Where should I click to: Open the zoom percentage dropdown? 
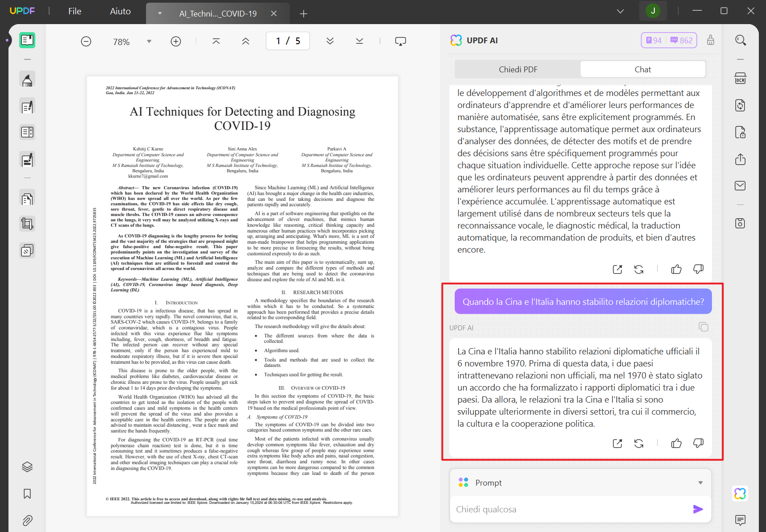tap(149, 41)
